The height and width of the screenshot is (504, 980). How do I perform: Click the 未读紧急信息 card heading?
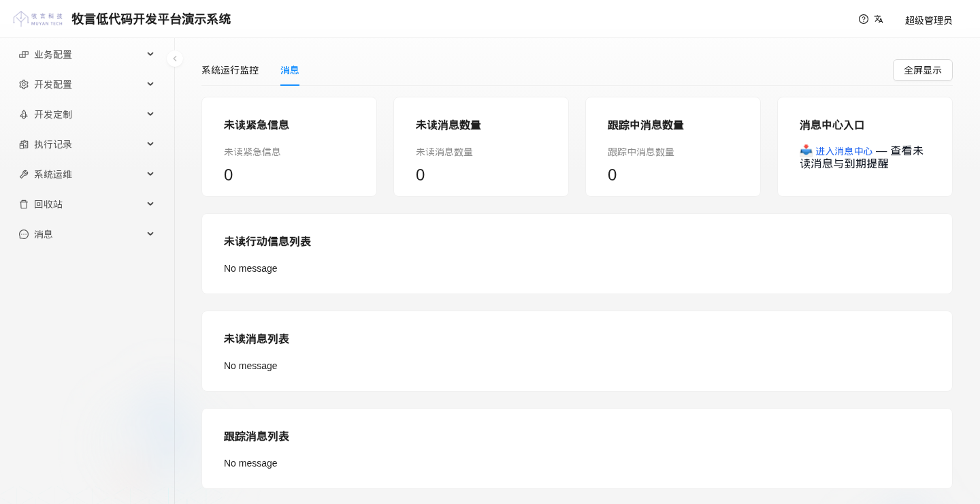coord(257,125)
